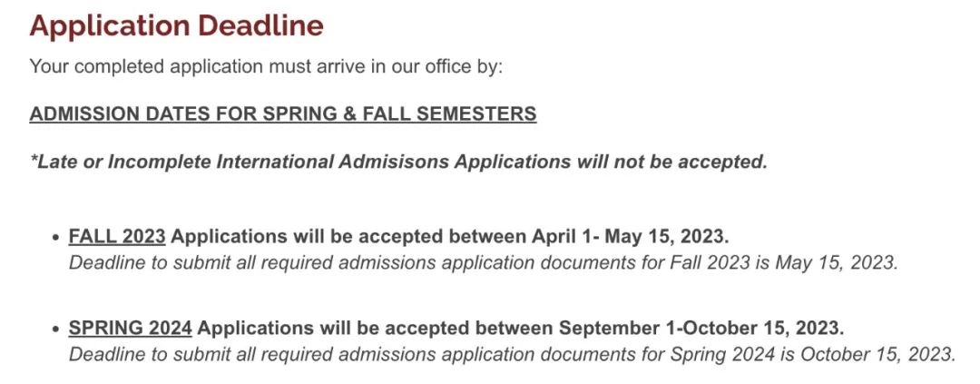
Task: Click 'October 15, 2023.' ending the italic Spring line
Action: point(878,354)
